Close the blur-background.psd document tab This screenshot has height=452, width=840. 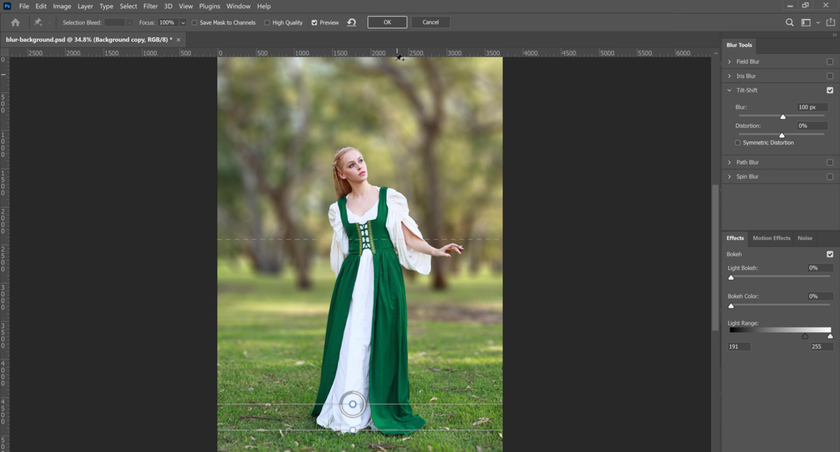178,40
